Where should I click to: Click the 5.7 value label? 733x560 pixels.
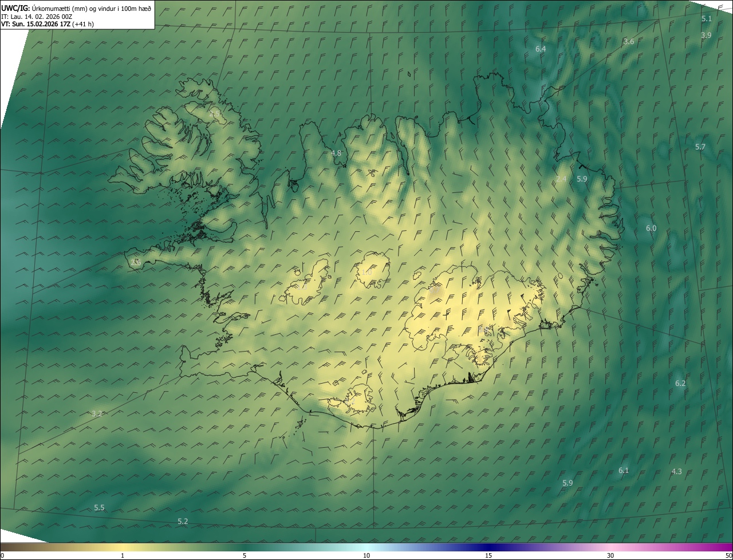click(x=700, y=147)
